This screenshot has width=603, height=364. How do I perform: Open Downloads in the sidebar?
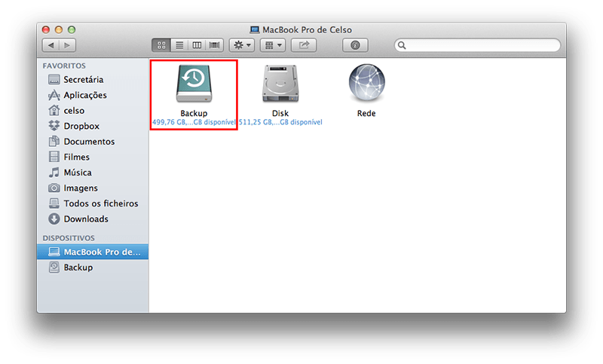pos(93,219)
